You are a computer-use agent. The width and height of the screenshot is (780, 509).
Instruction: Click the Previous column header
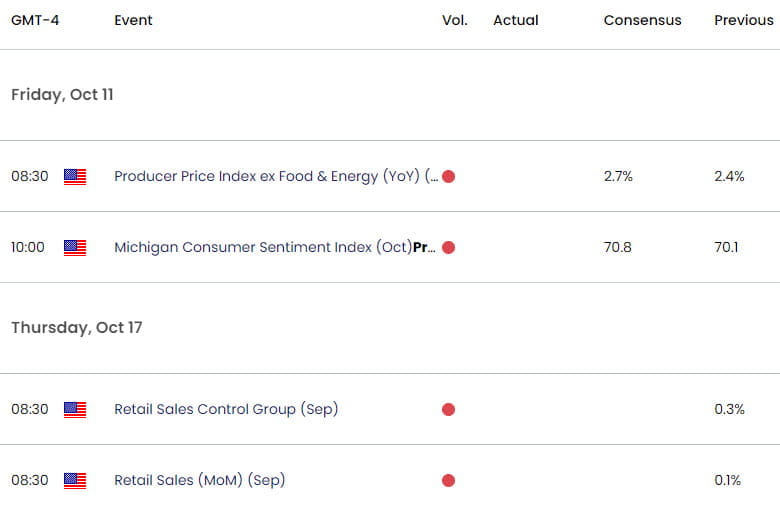pos(744,20)
